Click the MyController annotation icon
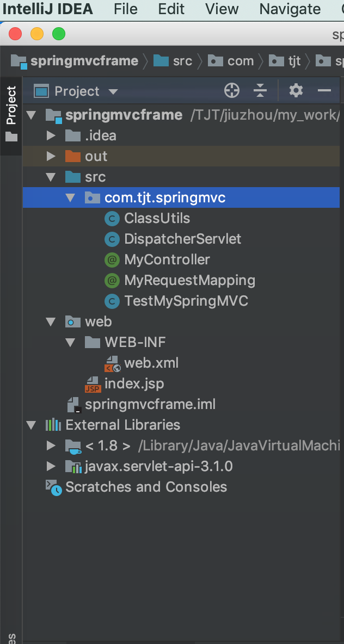 [112, 260]
